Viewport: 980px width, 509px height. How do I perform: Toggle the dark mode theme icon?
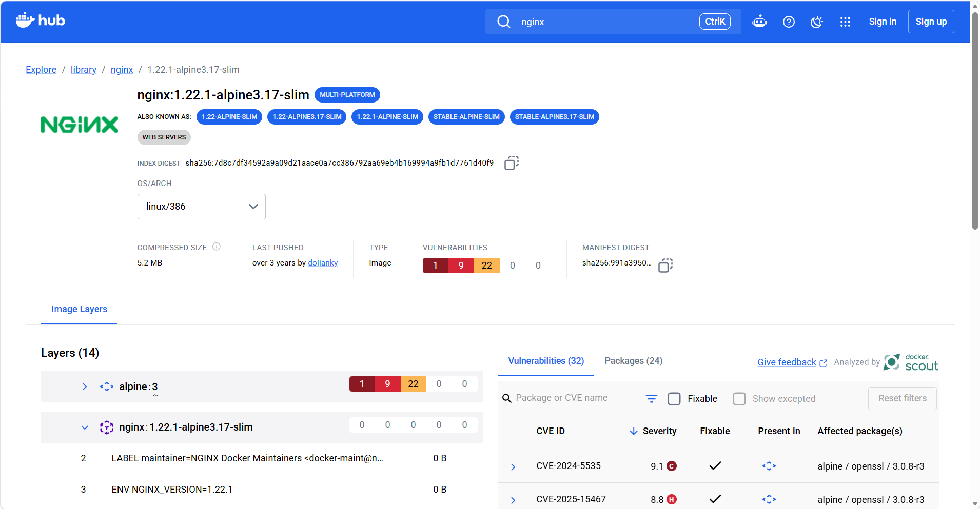pos(817,22)
